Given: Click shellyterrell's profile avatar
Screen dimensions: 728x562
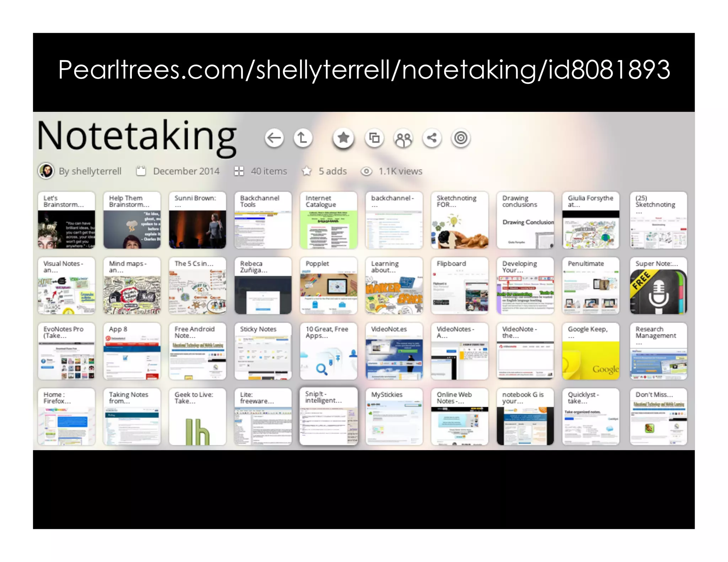Looking at the screenshot, I should 46,171.
